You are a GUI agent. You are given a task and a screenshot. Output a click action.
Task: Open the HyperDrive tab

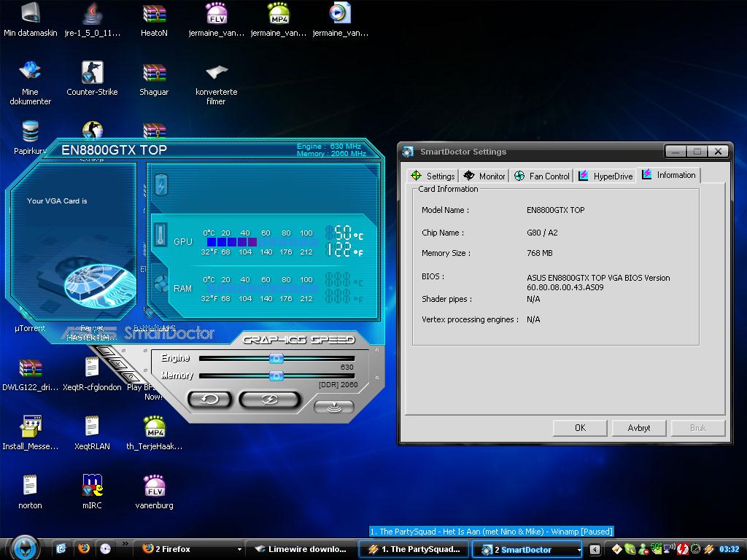coord(605,176)
